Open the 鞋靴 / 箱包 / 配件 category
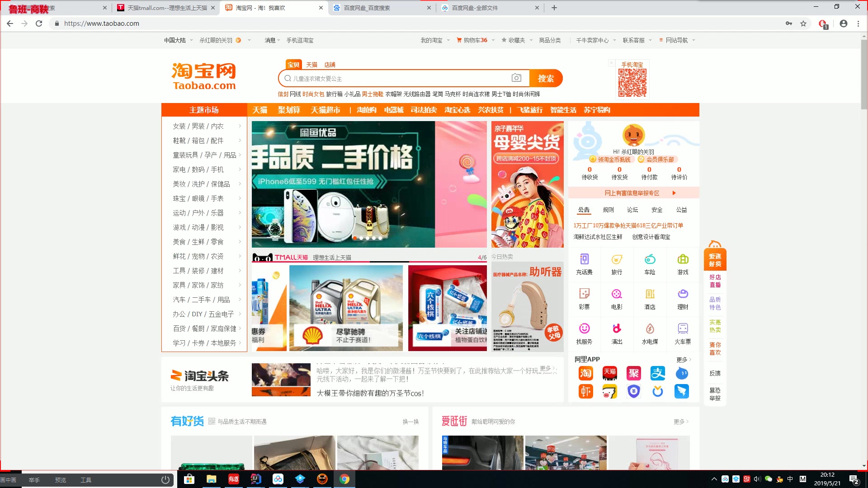 point(204,141)
